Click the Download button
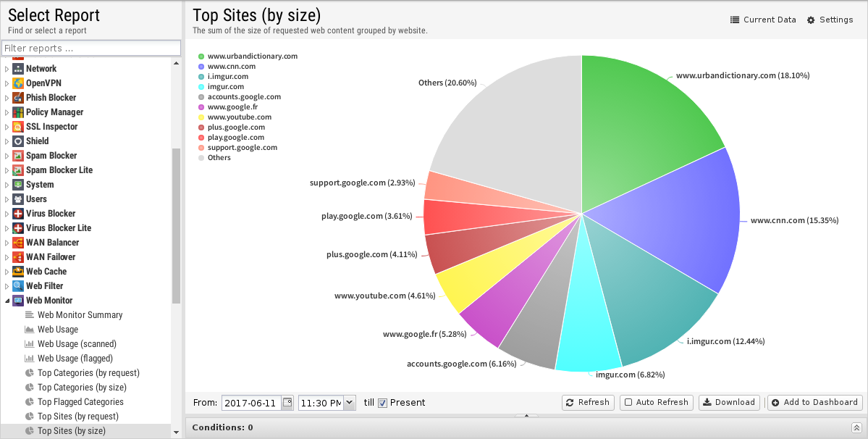The image size is (868, 439). click(729, 403)
